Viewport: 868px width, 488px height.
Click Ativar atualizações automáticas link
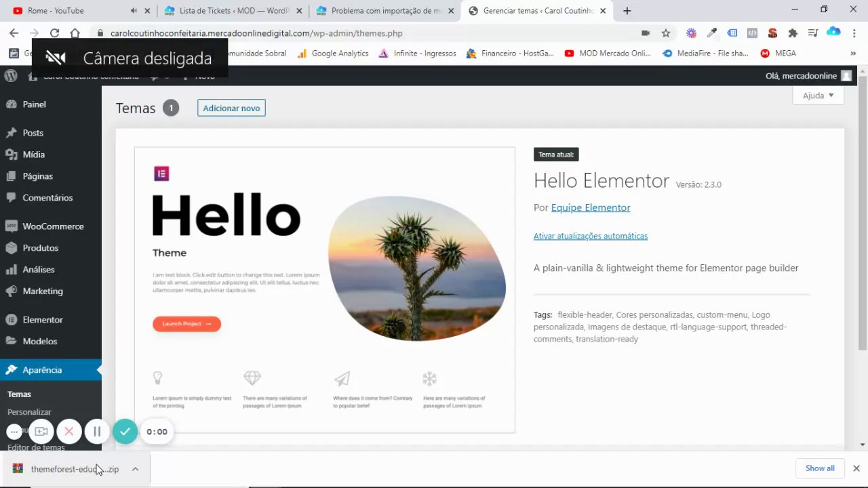591,236
